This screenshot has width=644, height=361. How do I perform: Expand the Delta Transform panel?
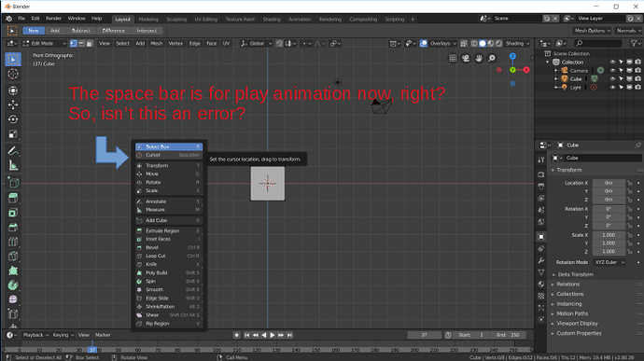pos(576,274)
